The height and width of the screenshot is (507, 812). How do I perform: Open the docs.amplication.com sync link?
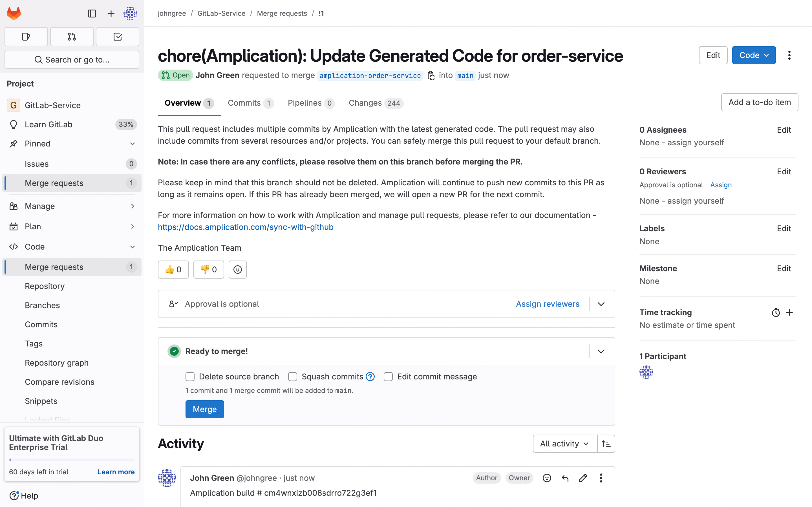point(246,227)
